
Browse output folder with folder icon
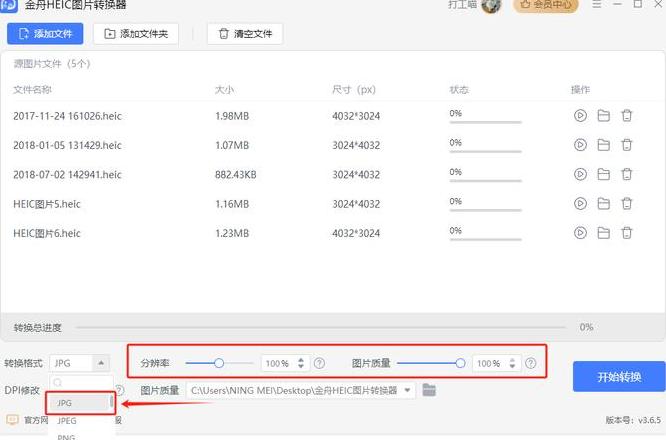point(429,390)
